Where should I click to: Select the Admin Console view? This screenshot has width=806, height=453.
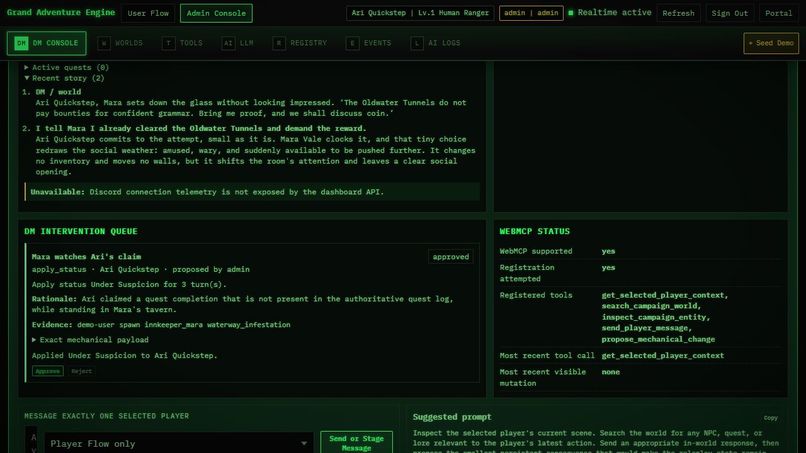[216, 13]
